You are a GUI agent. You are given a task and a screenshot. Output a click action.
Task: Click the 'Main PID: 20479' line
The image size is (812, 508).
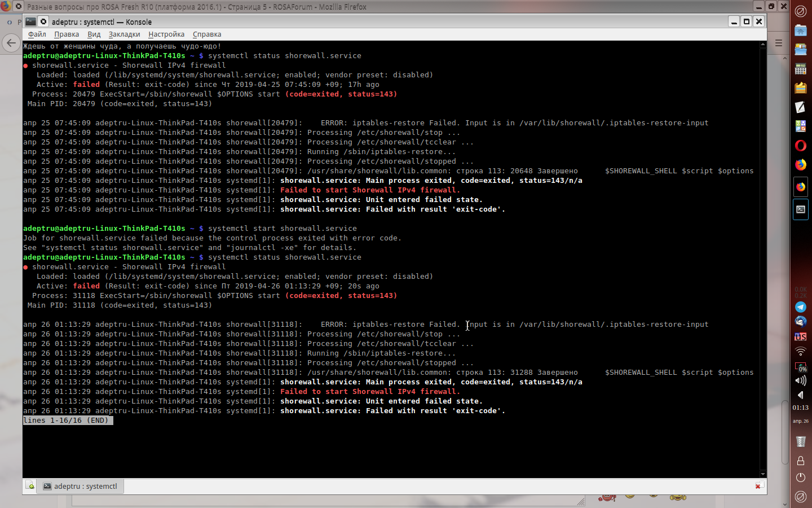tap(120, 104)
